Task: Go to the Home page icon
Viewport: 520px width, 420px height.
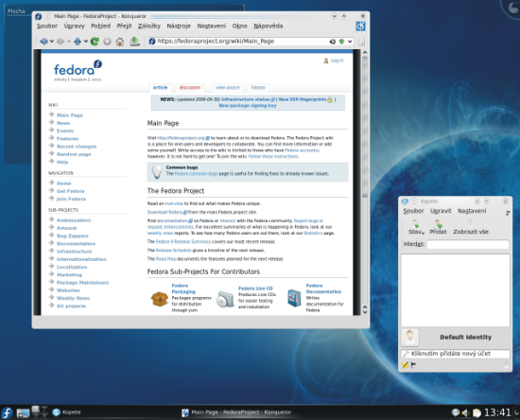Action: click(120, 42)
